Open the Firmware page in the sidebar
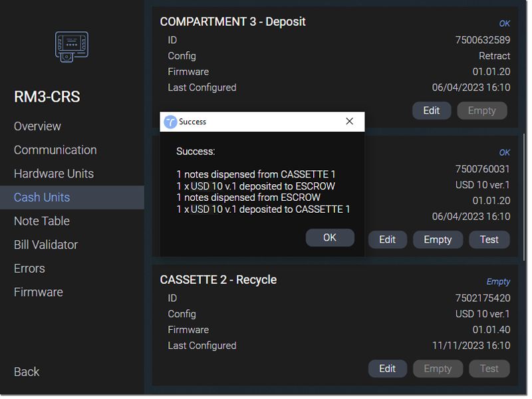 [39, 294]
